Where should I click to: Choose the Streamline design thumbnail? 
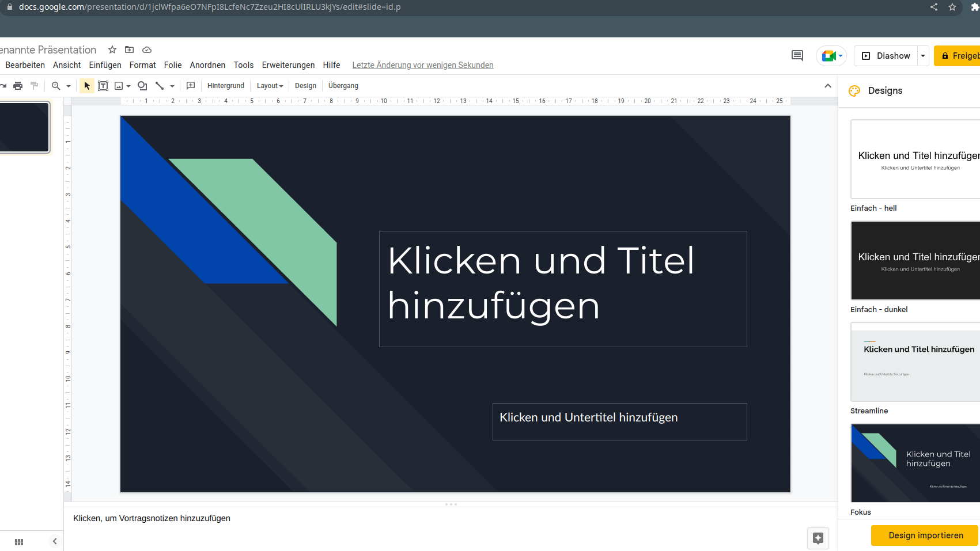[915, 362]
